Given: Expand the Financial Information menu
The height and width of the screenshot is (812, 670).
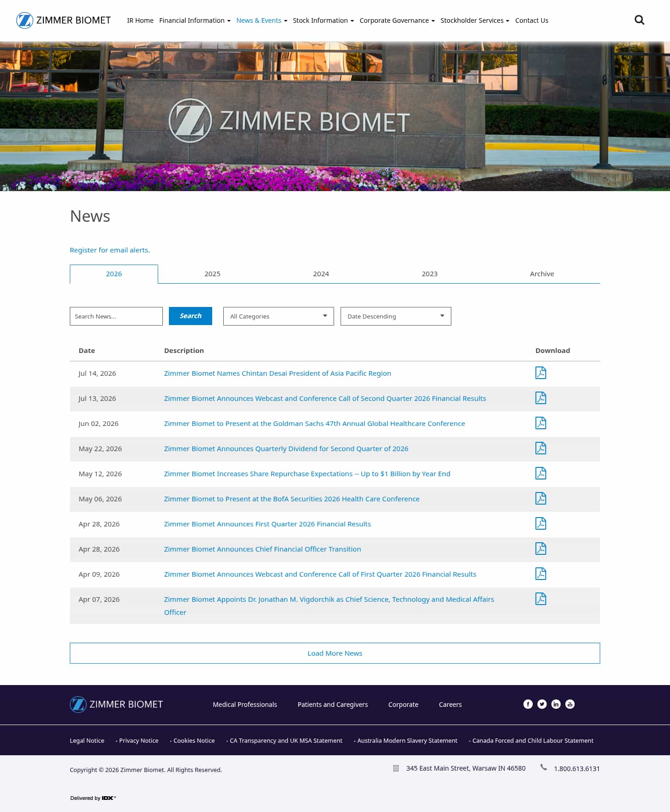Looking at the screenshot, I should click(194, 20).
